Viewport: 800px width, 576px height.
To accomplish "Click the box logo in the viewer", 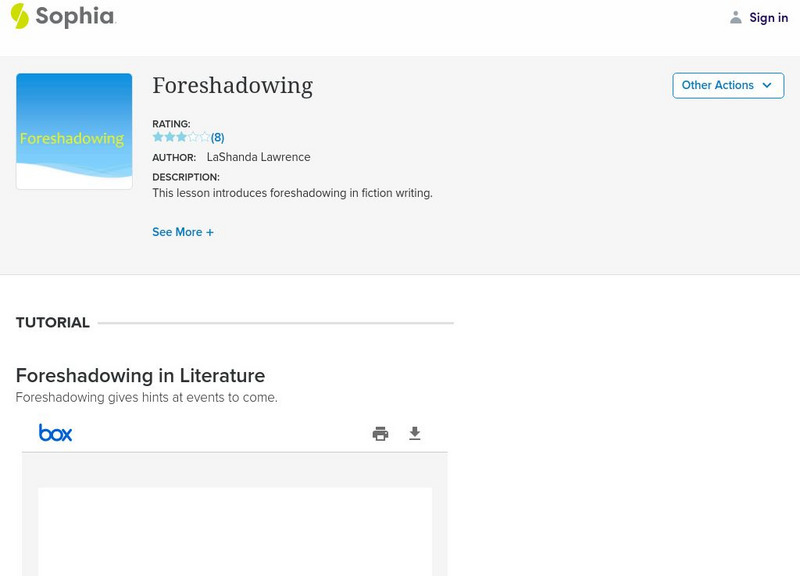I will (x=56, y=433).
